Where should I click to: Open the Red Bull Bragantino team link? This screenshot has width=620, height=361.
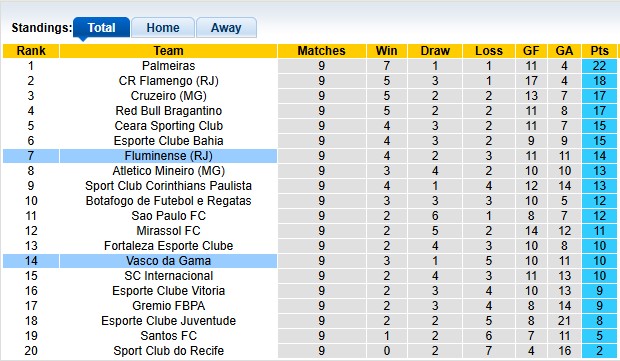pyautogui.click(x=168, y=111)
